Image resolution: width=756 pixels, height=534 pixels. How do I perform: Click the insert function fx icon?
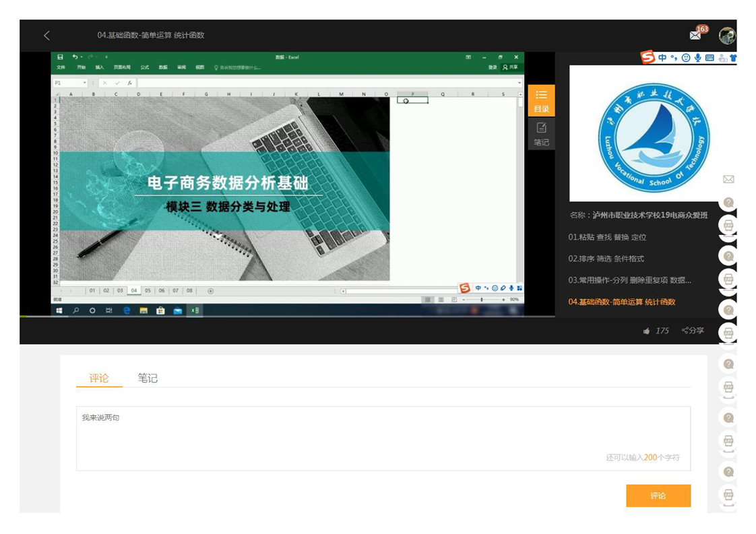pos(129,83)
